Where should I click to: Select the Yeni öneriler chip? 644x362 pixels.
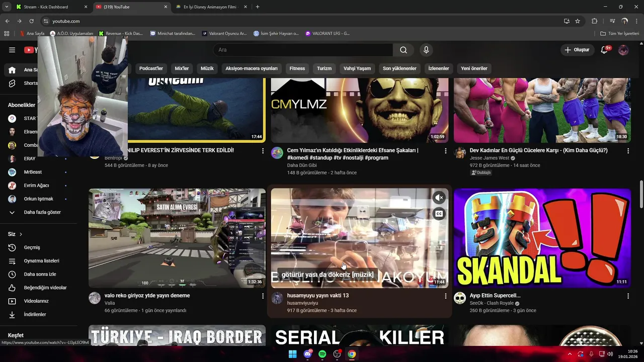click(474, 68)
